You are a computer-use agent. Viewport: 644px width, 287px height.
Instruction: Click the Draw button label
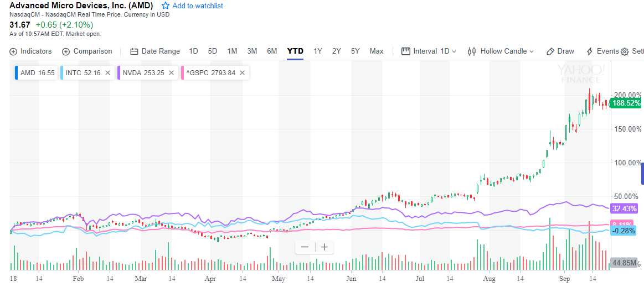click(565, 51)
